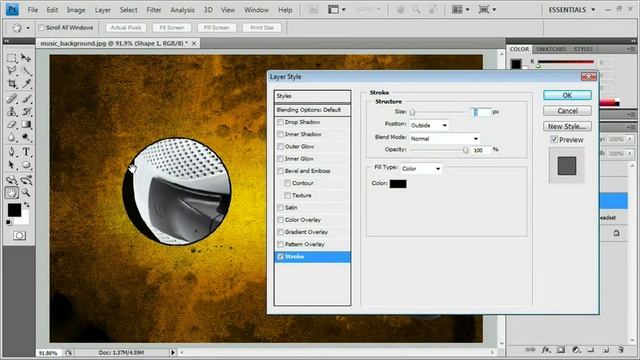Click Cancel in Layer Style dialog
Viewport: 640px width, 360px height.
567,111
